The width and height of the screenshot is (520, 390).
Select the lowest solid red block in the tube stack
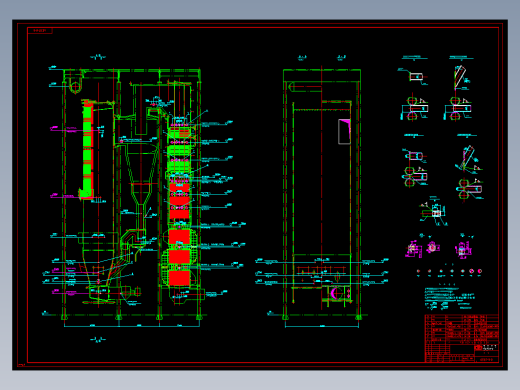[179, 278]
